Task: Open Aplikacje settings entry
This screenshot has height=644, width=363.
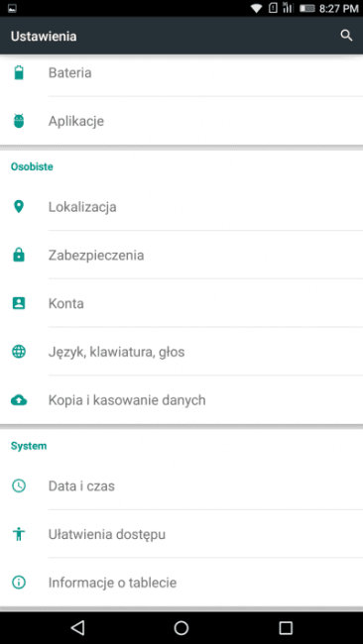Action: [181, 121]
